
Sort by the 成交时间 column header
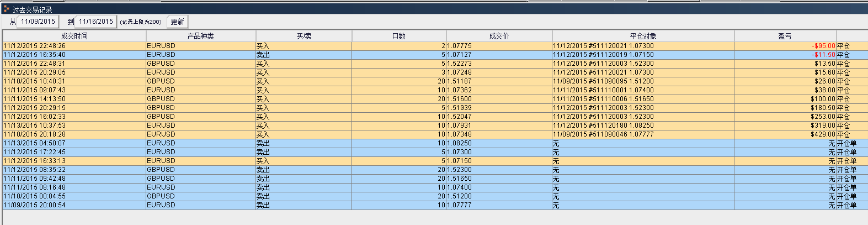pos(74,36)
